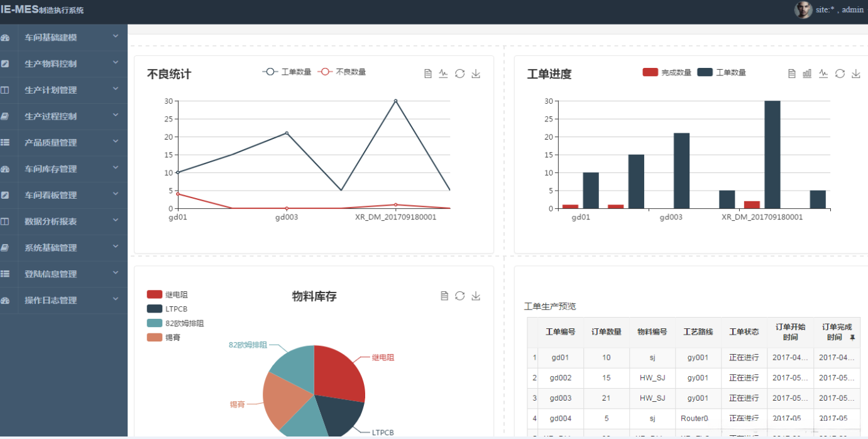868x439 pixels.
Task: Open 生产计划管理 menu item
Action: 63,91
